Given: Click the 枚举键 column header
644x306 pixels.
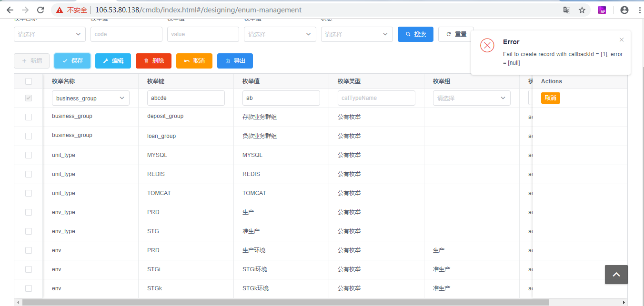Looking at the screenshot, I should click(156, 81).
